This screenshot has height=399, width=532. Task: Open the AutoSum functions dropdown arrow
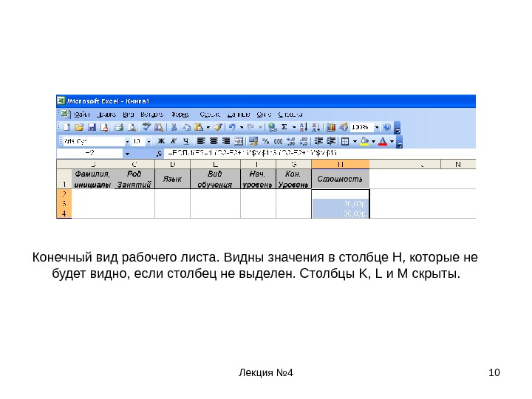coord(294,128)
